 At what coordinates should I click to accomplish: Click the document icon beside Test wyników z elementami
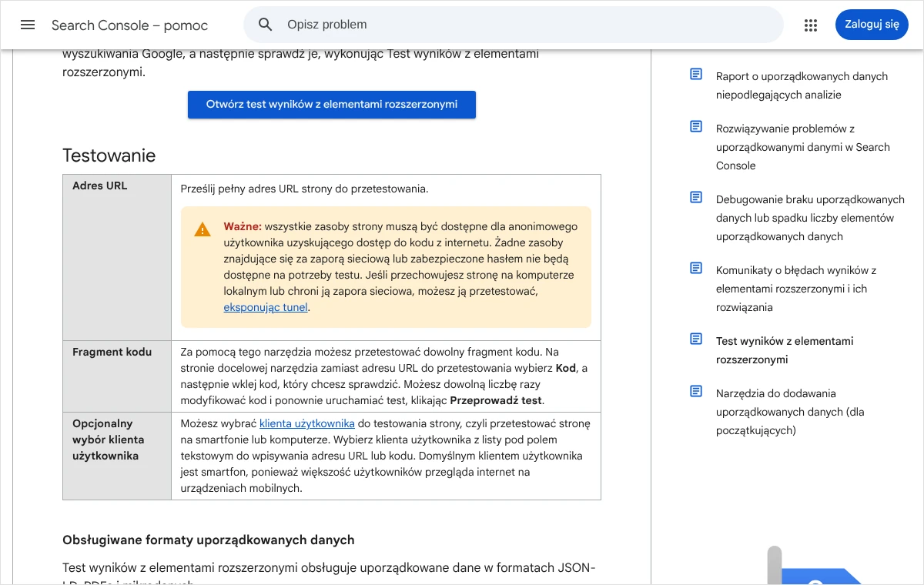click(x=696, y=339)
